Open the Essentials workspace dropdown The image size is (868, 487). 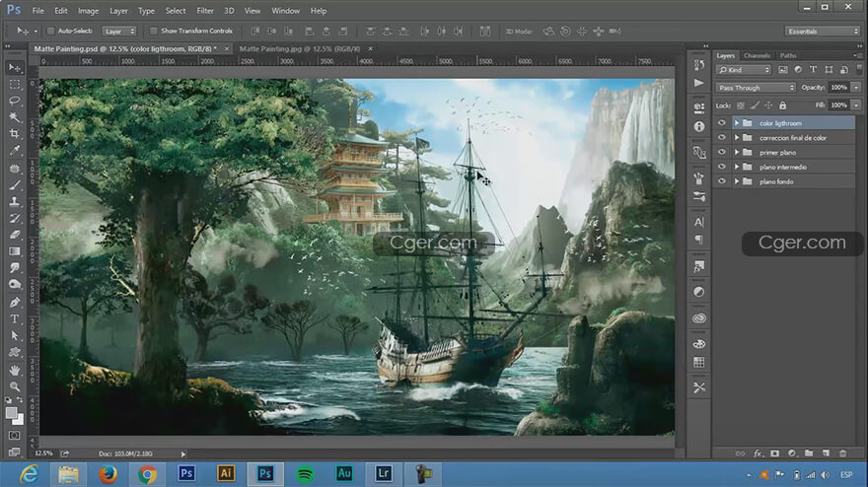(822, 31)
